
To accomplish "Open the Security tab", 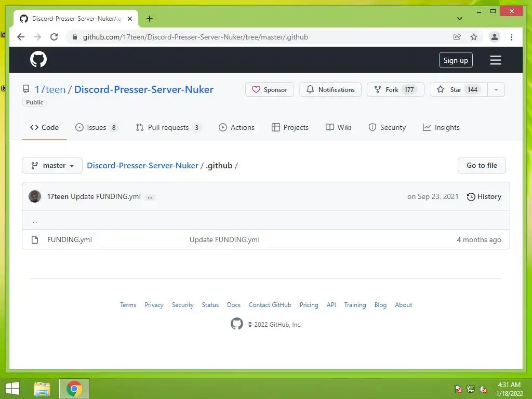I will point(387,128).
